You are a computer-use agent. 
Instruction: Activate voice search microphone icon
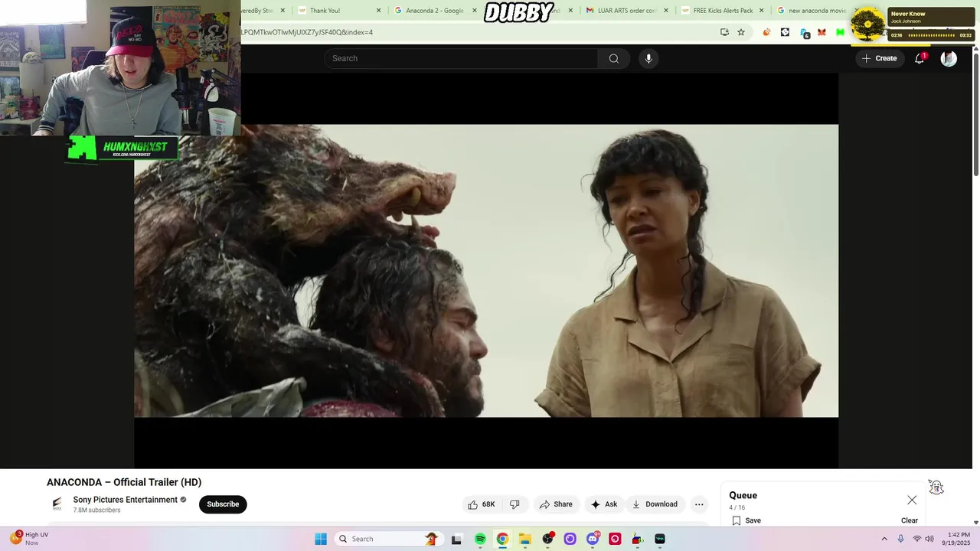[x=648, y=58]
